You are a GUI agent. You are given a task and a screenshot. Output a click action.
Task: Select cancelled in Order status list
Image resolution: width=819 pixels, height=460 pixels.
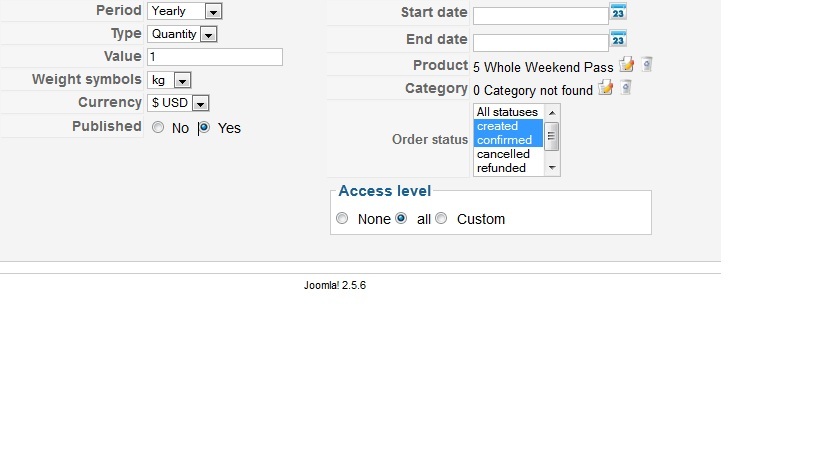pos(508,154)
